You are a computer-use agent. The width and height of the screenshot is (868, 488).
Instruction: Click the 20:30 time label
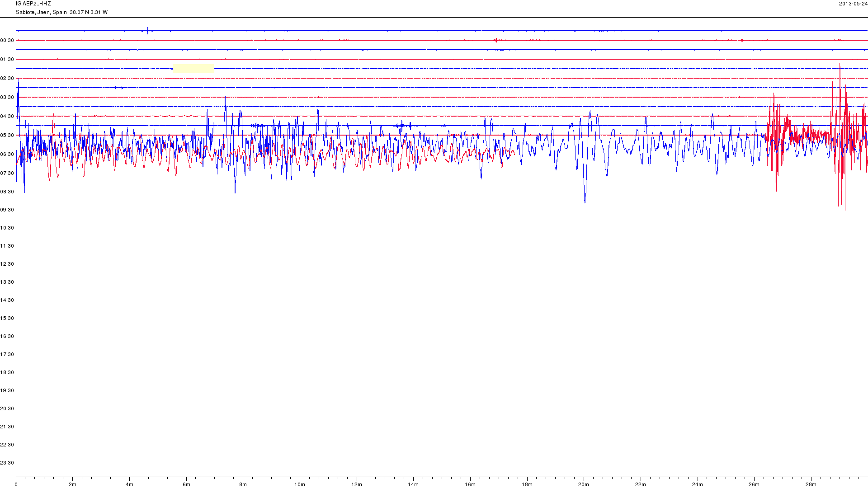coord(7,409)
